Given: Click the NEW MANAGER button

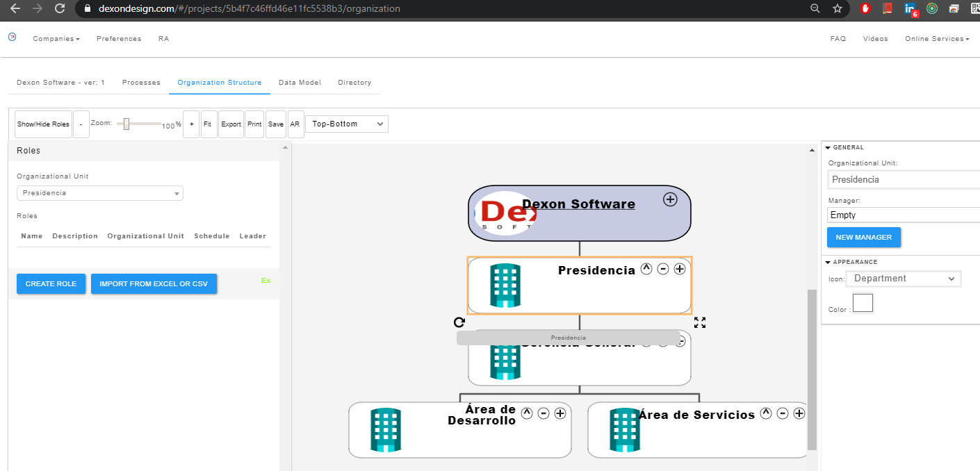Looking at the screenshot, I should [x=864, y=237].
